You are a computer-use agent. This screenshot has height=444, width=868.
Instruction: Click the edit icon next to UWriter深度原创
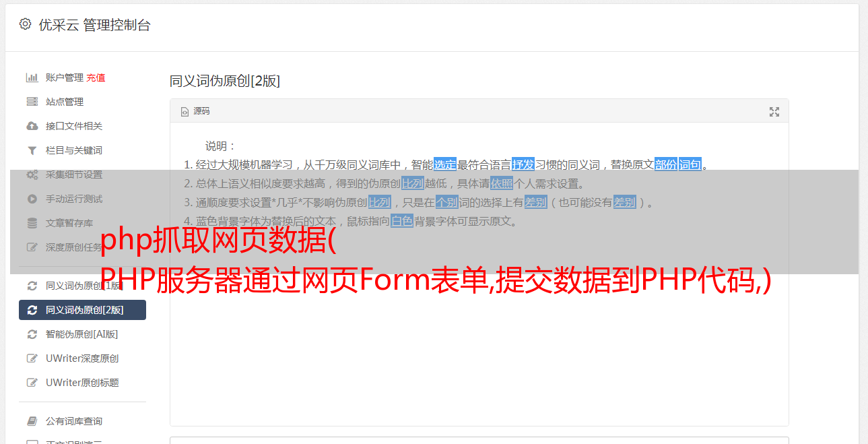[32, 358]
